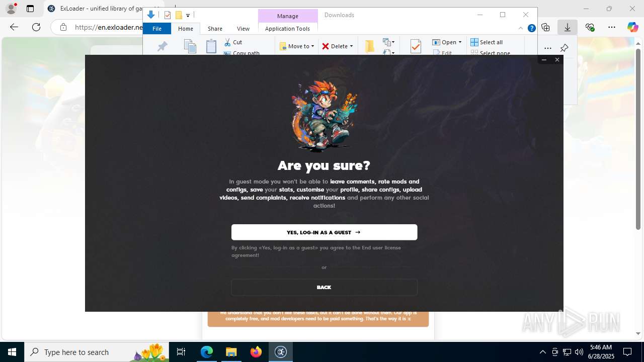Open Task View on the taskbar
Image resolution: width=644 pixels, height=362 pixels.
181,352
